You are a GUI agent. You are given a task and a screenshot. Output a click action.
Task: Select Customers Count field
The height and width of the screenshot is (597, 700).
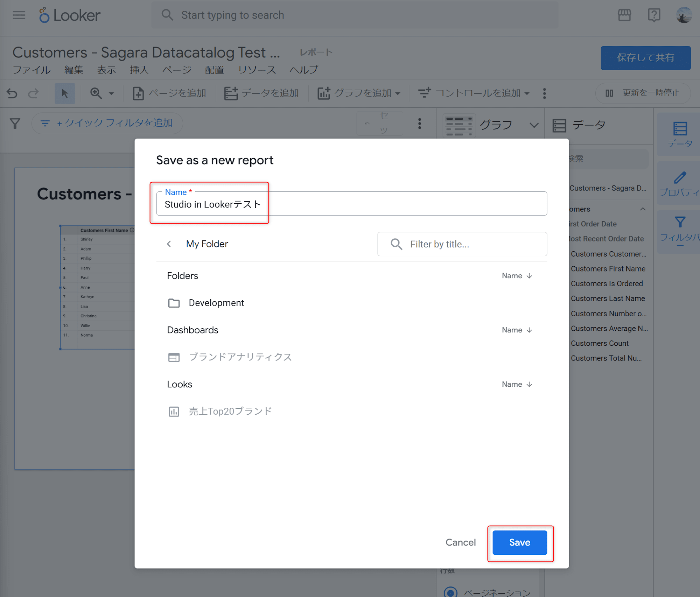pyautogui.click(x=600, y=343)
